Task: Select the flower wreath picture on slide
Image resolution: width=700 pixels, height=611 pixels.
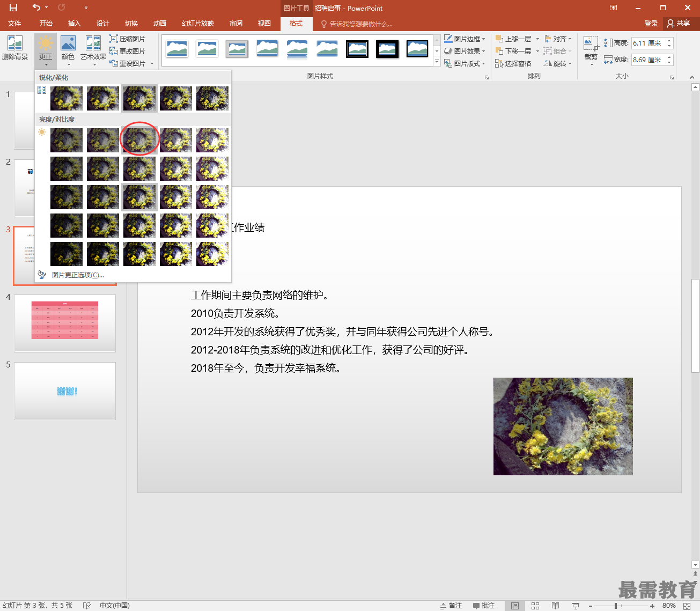Action: [563, 426]
